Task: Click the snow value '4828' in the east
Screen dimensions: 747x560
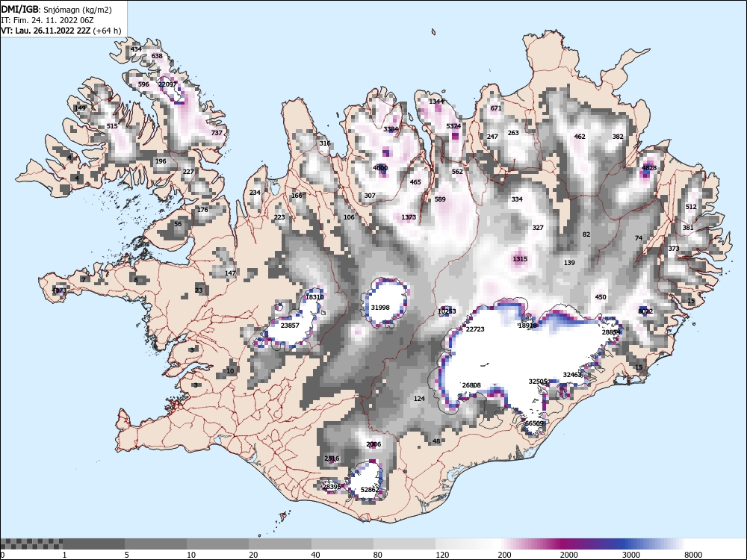Action: [x=649, y=167]
